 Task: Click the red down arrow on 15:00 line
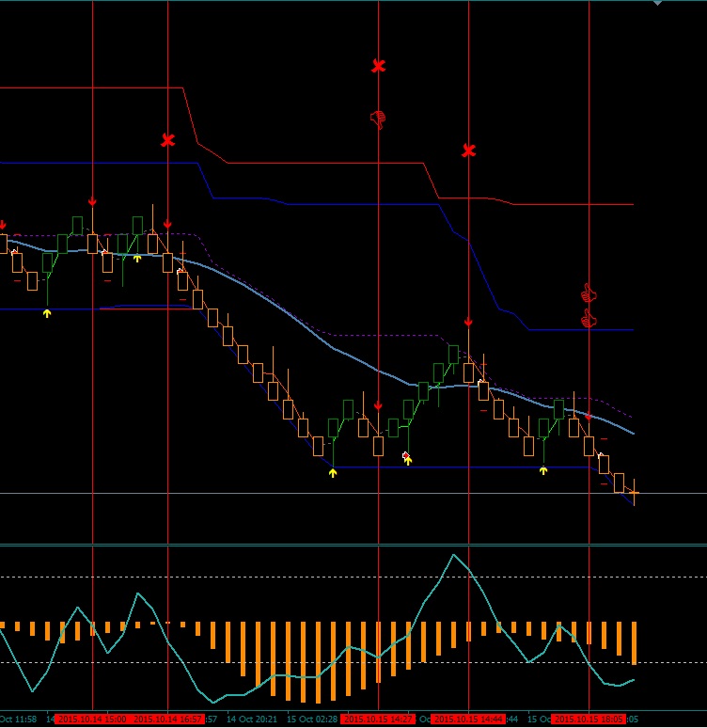tap(92, 201)
